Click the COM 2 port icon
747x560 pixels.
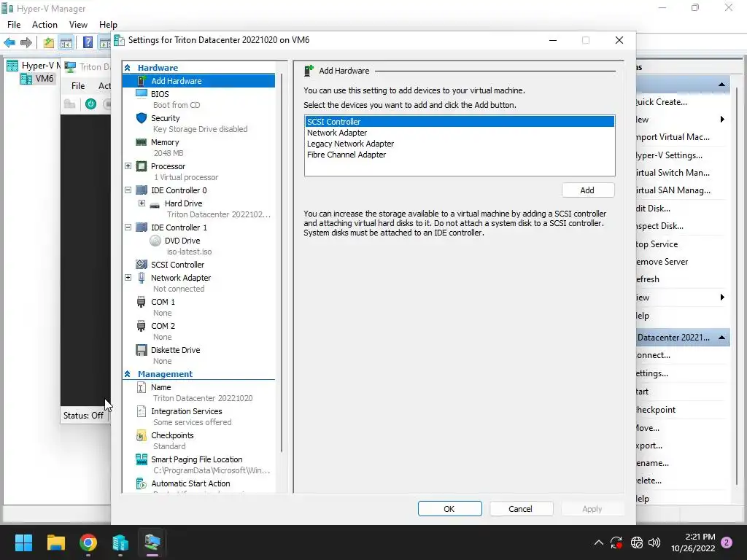point(141,326)
